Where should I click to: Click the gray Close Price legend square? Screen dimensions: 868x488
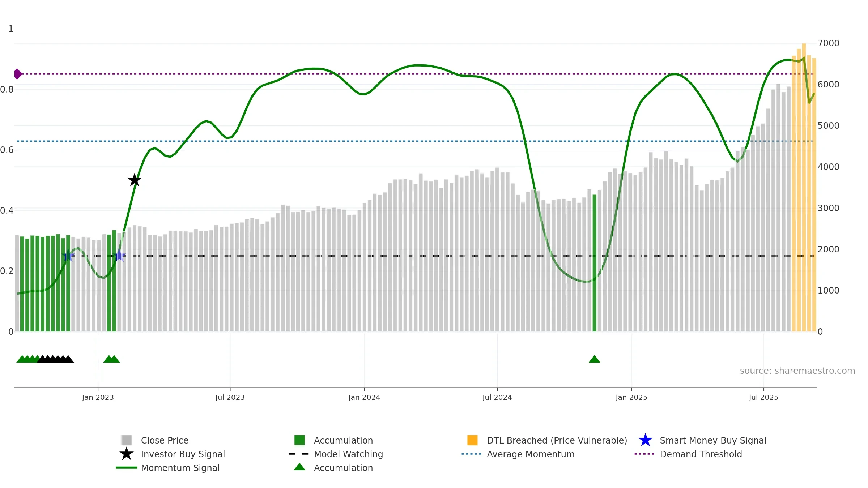[126, 440]
